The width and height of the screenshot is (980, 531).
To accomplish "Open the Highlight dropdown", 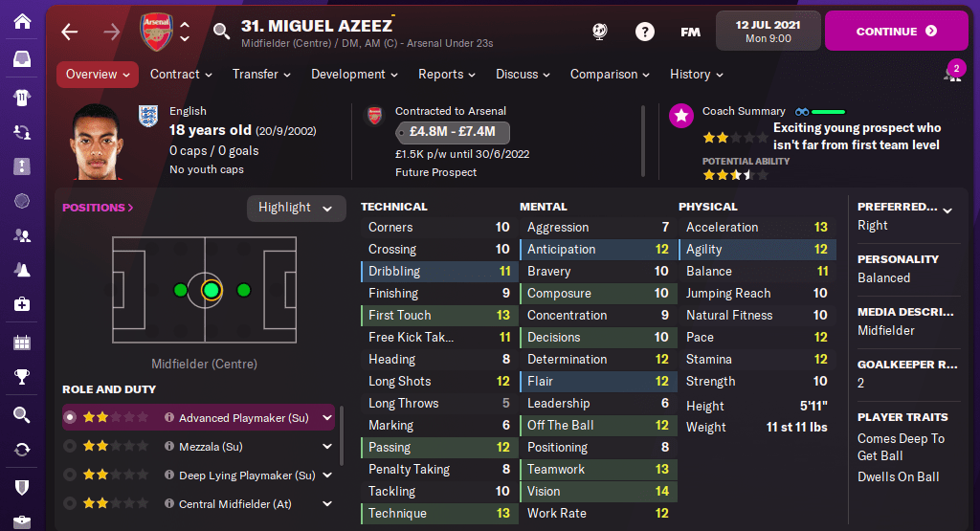I will 296,208.
